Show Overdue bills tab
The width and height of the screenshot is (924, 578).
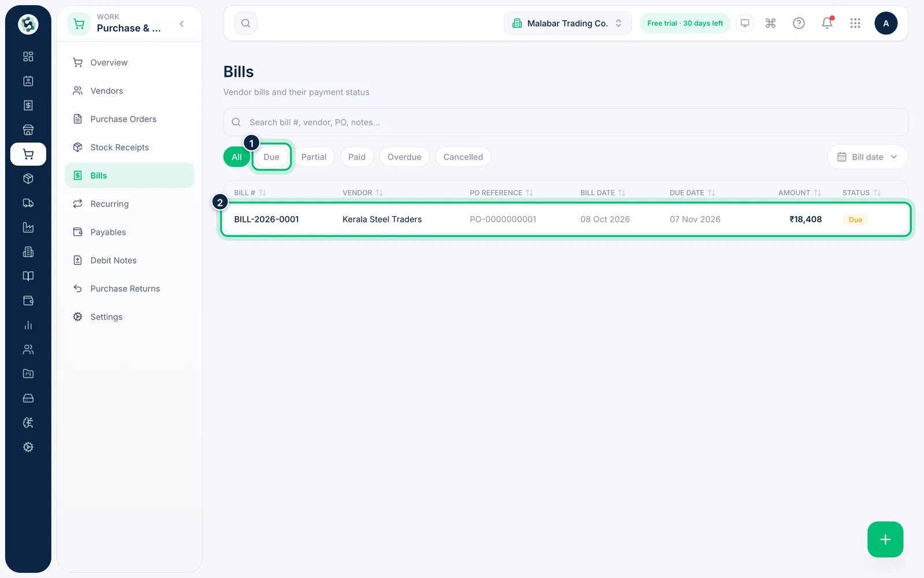tap(404, 157)
